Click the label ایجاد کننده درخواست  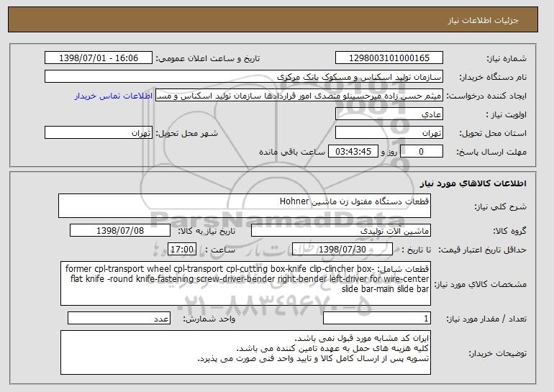click(x=486, y=96)
